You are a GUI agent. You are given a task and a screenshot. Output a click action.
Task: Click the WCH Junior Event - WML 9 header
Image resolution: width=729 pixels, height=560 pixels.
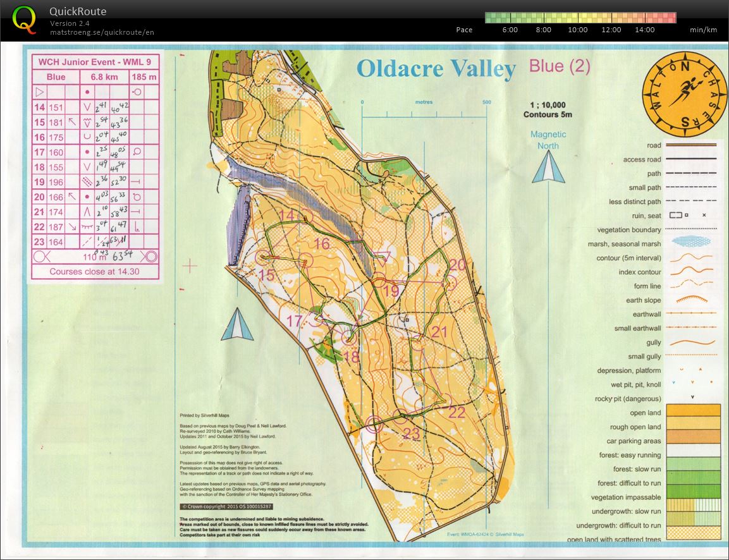click(95, 62)
